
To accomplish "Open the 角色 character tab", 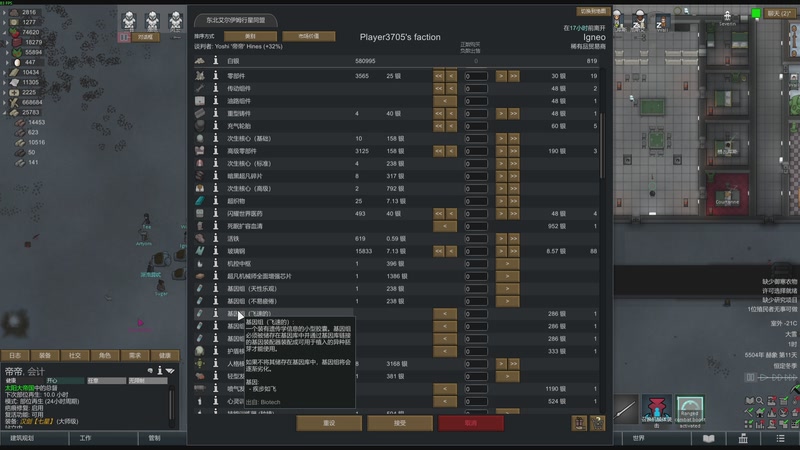I will point(105,355).
